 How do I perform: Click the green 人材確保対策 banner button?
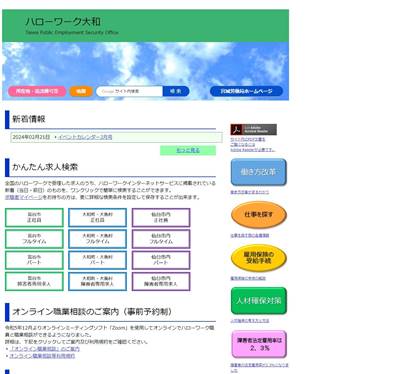point(259,301)
